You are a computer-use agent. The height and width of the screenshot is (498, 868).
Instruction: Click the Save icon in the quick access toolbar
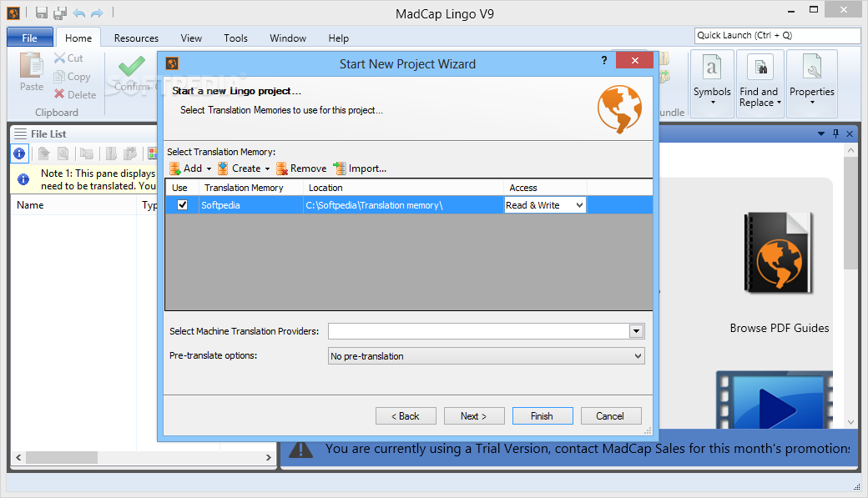tap(42, 13)
